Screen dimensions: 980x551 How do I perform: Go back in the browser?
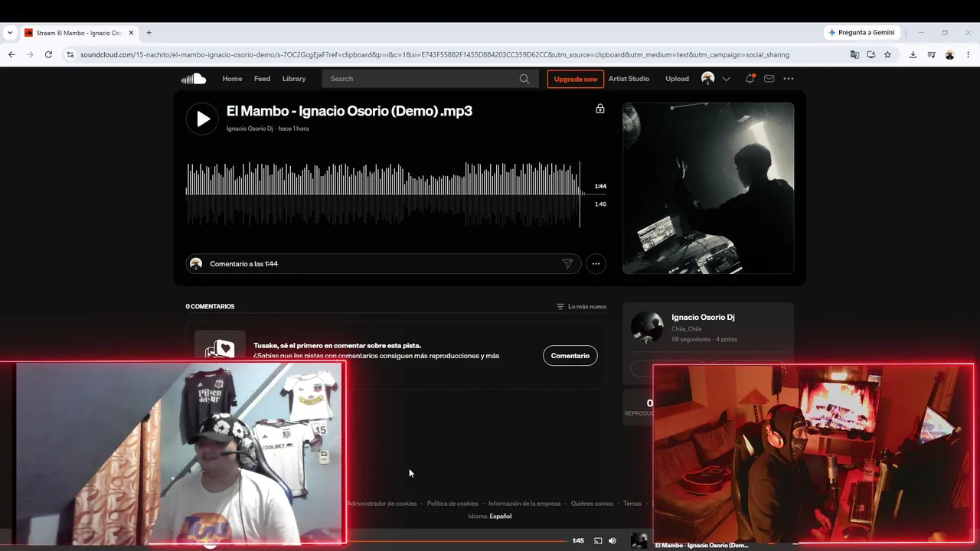11,55
